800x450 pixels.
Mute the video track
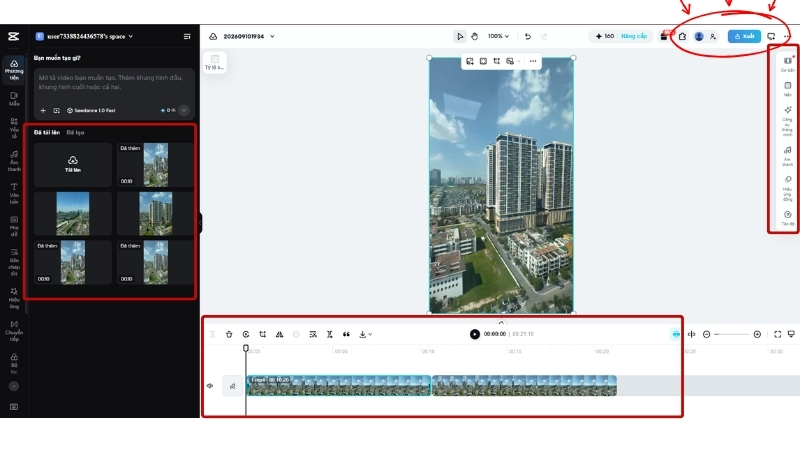[210, 386]
